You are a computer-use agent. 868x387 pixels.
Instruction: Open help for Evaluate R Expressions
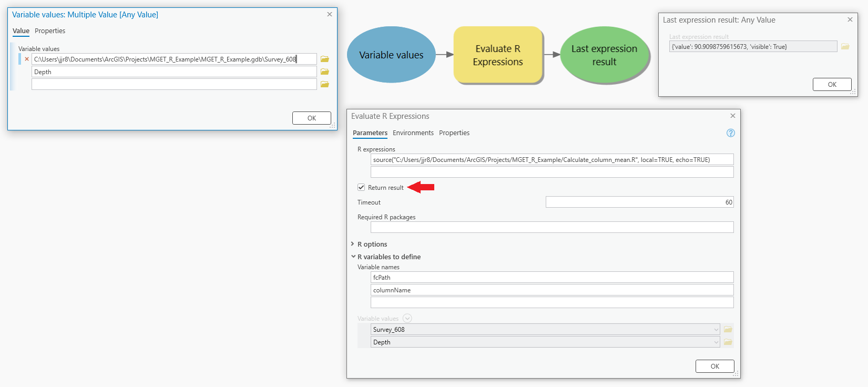[x=730, y=133]
